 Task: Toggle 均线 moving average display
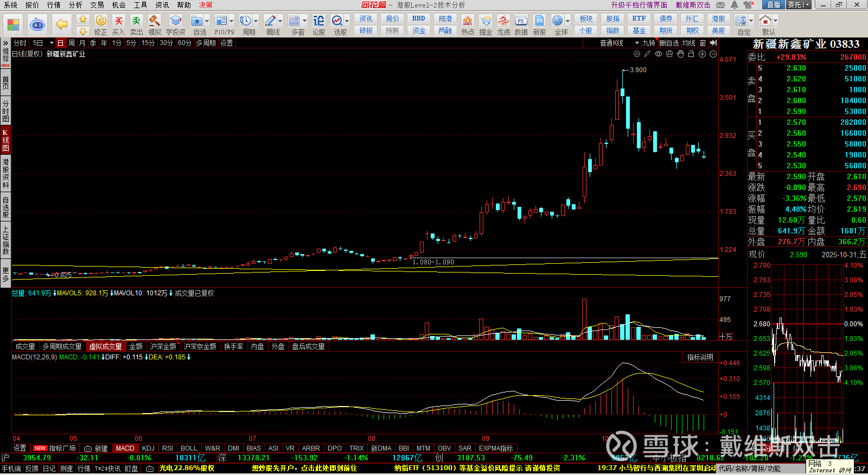(x=689, y=43)
